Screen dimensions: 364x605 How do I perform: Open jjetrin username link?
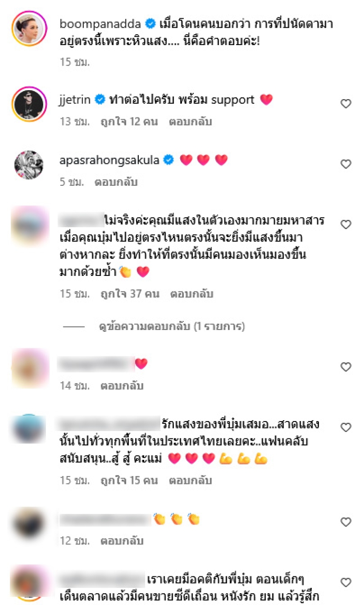tap(76, 100)
